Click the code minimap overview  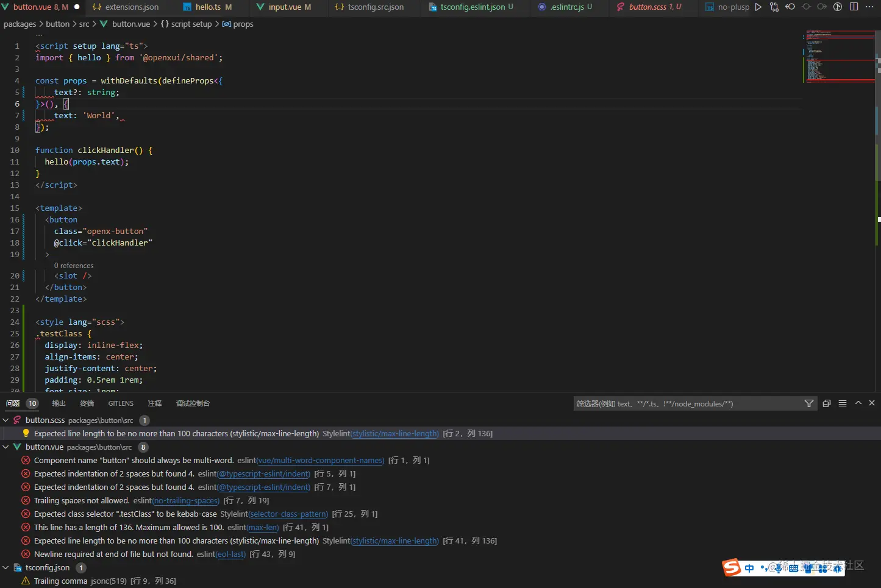coord(839,56)
